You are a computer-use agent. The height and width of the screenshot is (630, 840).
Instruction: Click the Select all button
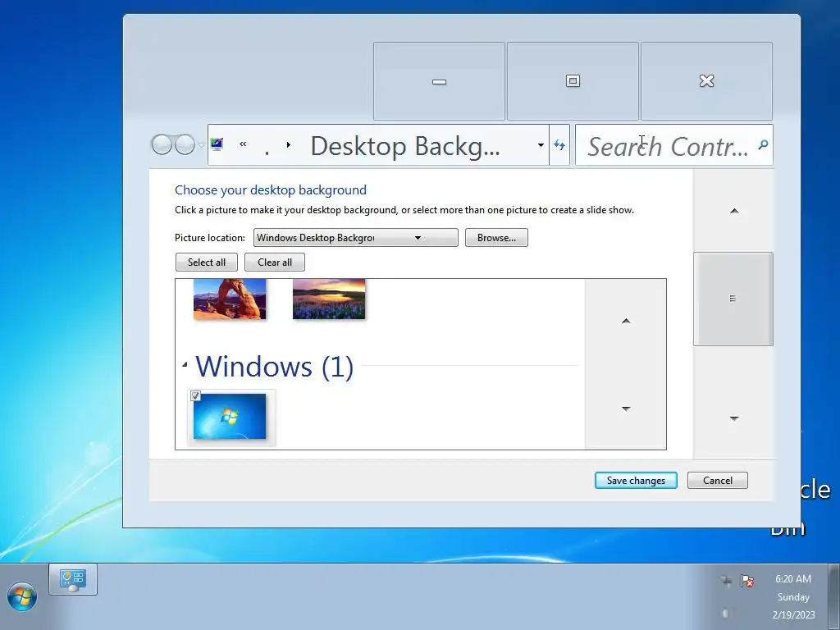[206, 262]
